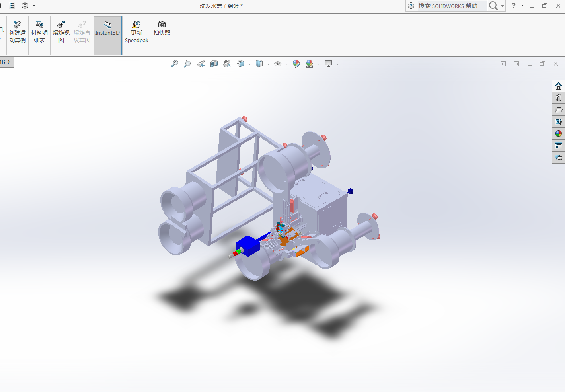The image size is (565, 392).
Task: Click the Options gear icon in title bar
Action: click(x=25, y=6)
